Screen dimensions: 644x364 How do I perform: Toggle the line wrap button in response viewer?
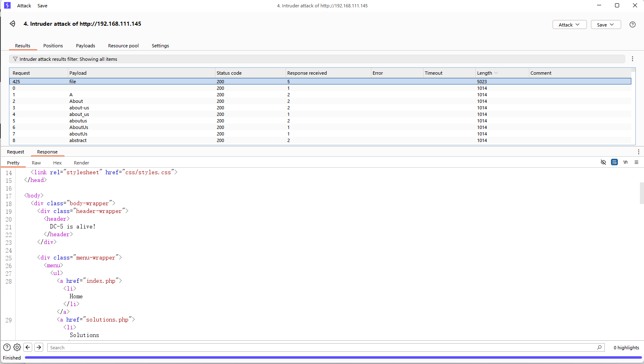click(614, 162)
